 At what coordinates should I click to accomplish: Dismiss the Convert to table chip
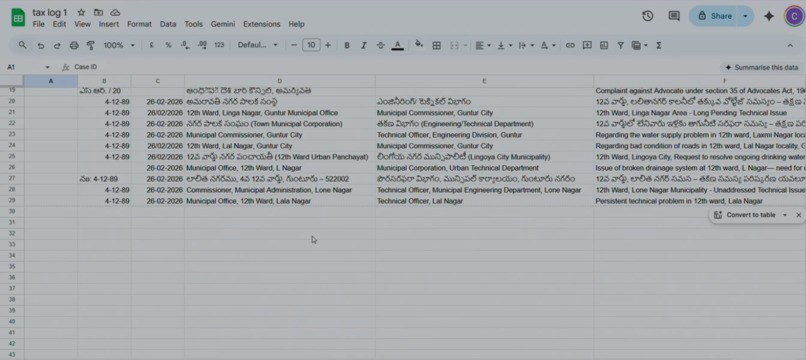coord(798,215)
